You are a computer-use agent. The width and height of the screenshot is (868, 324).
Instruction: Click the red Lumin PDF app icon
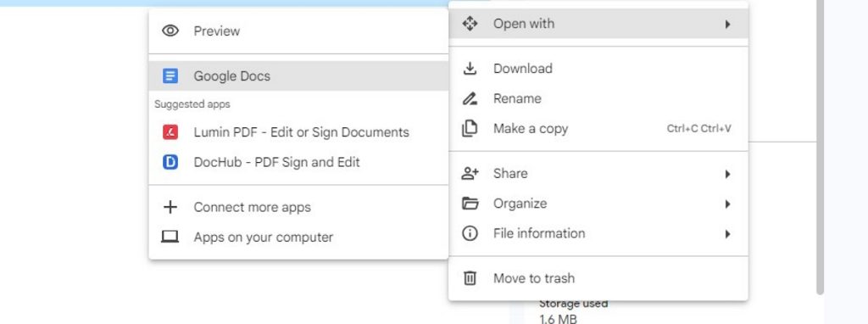coord(170,132)
